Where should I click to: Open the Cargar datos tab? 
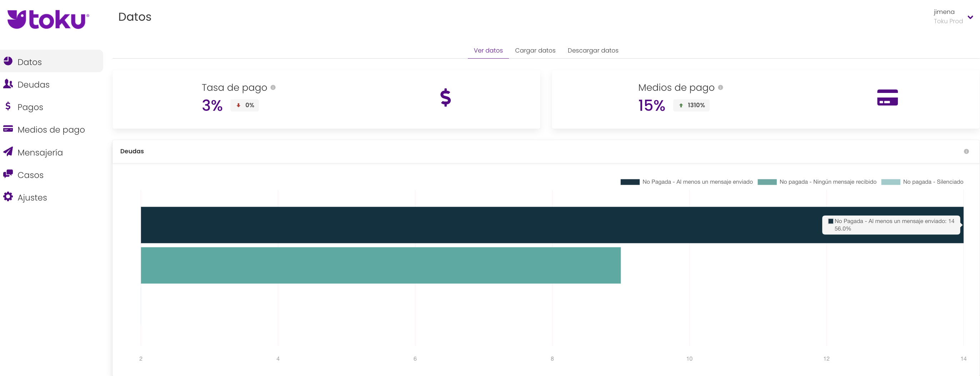535,51
